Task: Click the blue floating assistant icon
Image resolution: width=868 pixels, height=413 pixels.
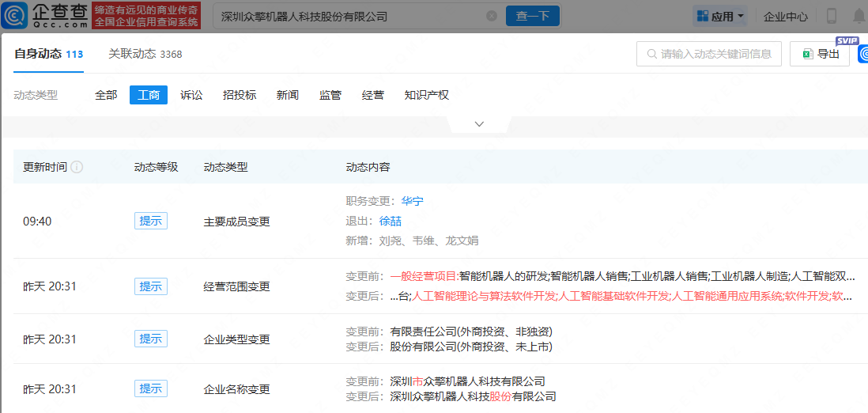Action: 862,54
